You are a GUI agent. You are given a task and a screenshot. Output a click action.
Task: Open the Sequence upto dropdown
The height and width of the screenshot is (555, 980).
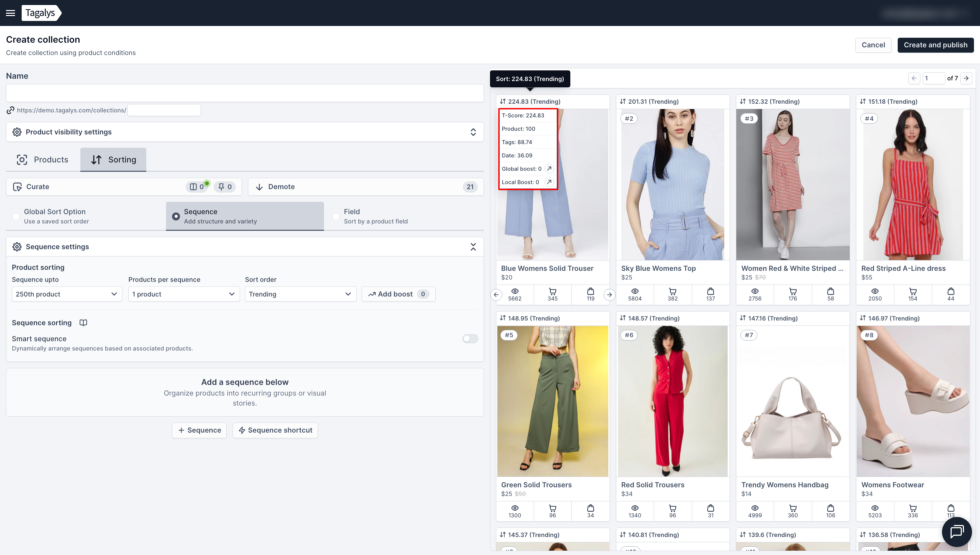point(67,294)
